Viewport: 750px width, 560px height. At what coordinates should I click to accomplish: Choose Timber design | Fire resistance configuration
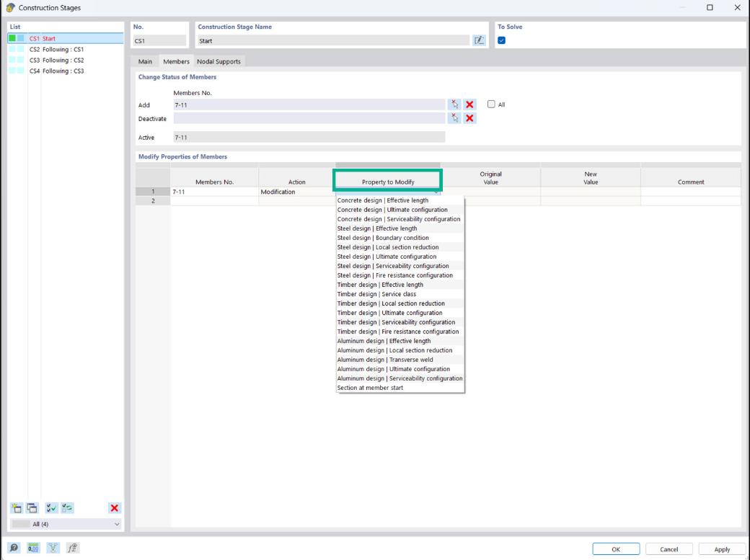click(400, 332)
